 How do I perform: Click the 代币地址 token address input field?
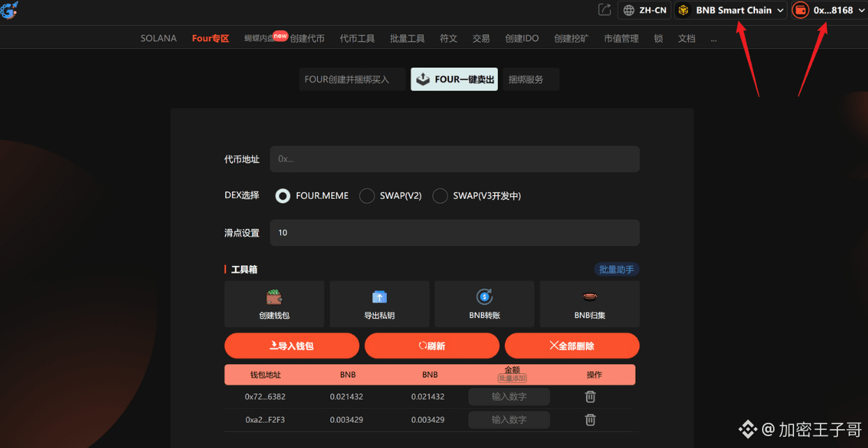point(455,159)
